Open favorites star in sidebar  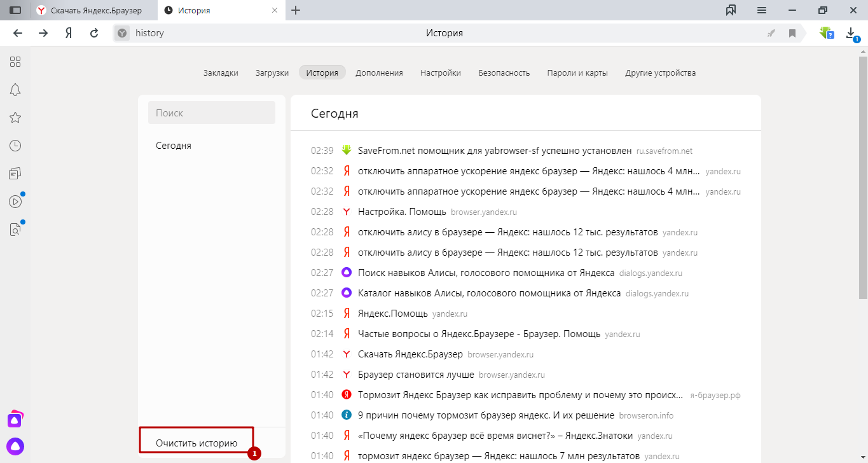click(15, 118)
